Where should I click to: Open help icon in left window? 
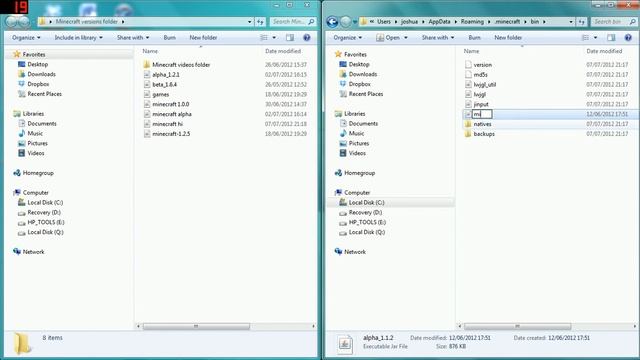pos(307,38)
